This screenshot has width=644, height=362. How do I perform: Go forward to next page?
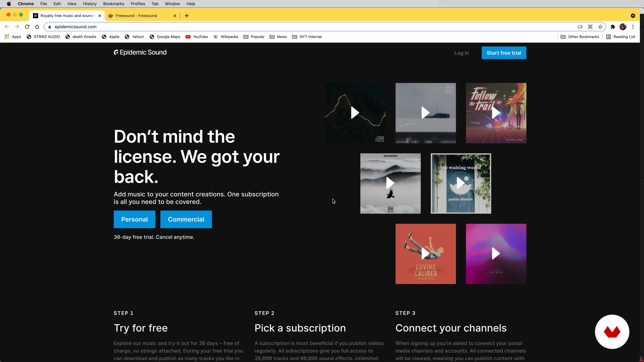tap(17, 27)
